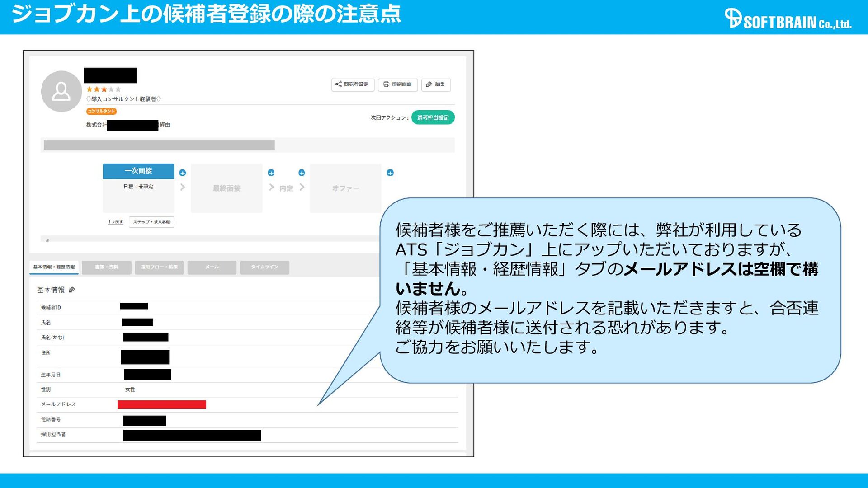Click pencil edit icon beside 基本情報
This screenshot has width=868, height=488.
coord(72,290)
